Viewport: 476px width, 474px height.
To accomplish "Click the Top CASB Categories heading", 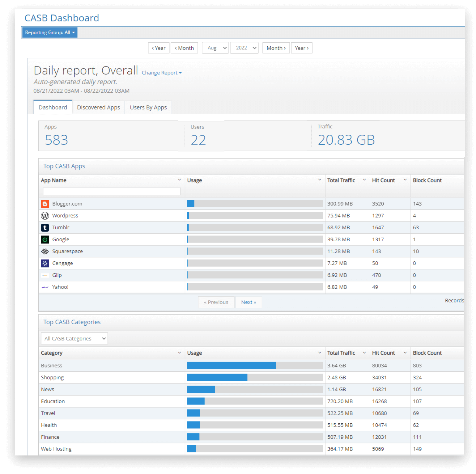I will click(x=72, y=322).
